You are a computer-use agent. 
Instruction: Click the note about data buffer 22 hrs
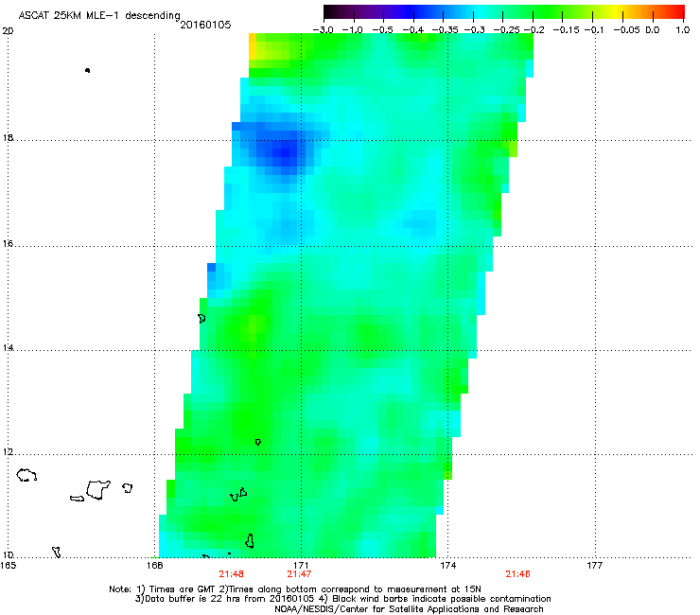[x=226, y=599]
